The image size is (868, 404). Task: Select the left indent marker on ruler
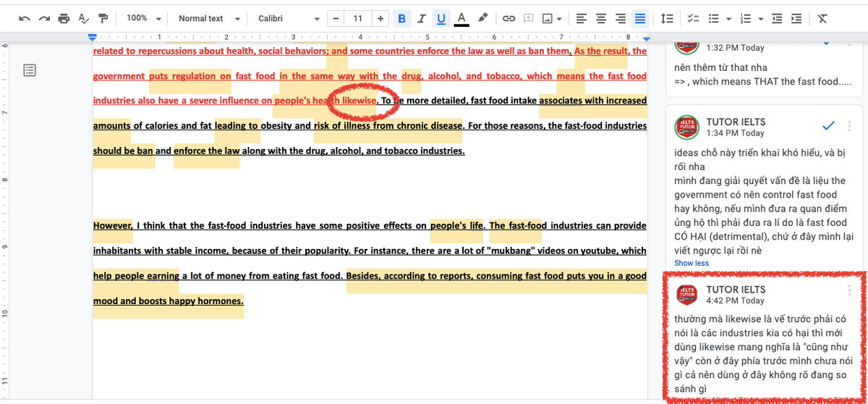coord(92,38)
